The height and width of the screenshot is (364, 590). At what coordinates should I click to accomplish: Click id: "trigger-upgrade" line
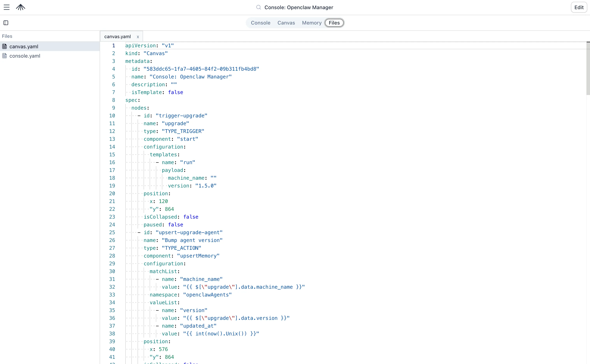pyautogui.click(x=173, y=116)
